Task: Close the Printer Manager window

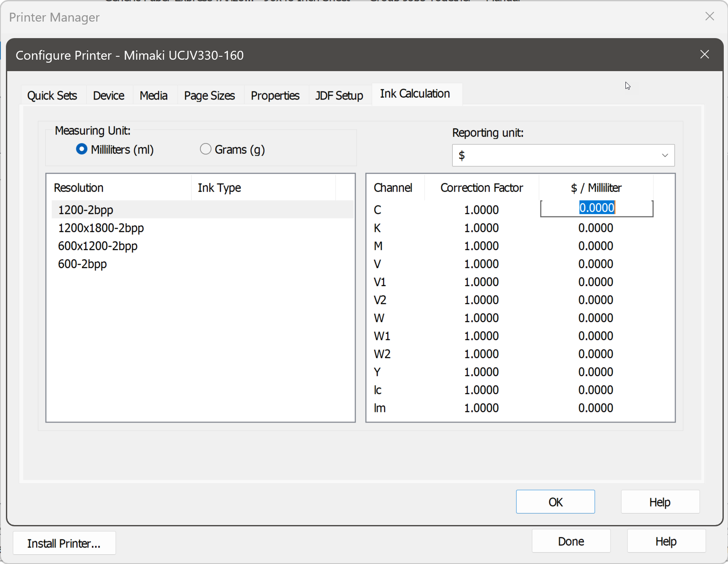Action: [x=710, y=17]
